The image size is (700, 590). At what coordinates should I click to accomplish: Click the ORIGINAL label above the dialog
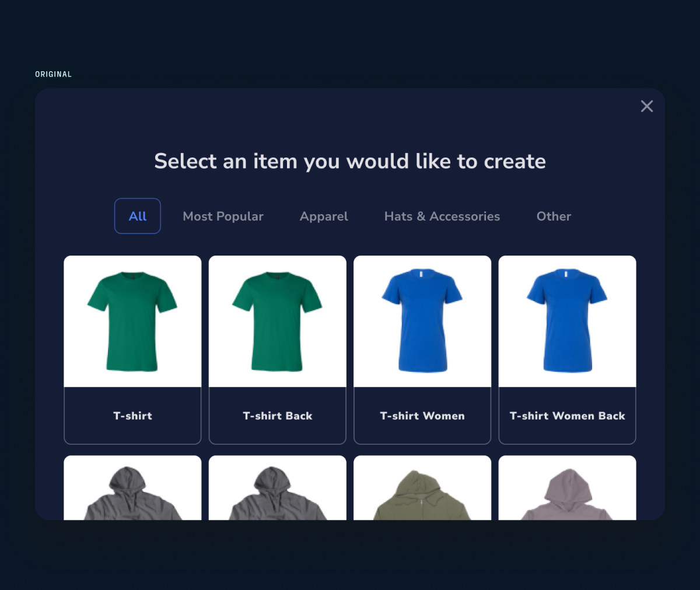coord(53,74)
